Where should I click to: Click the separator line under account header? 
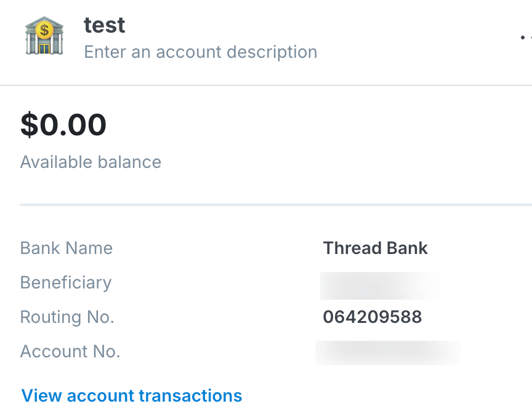click(266, 85)
